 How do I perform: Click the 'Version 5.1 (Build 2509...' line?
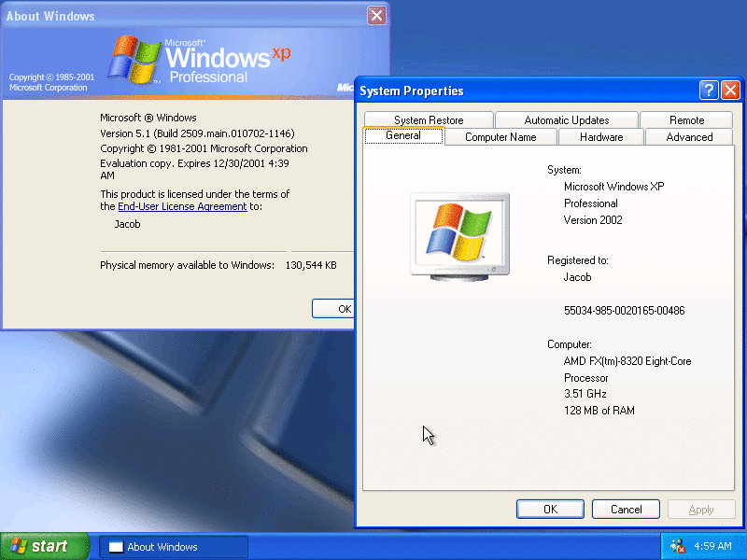click(197, 133)
